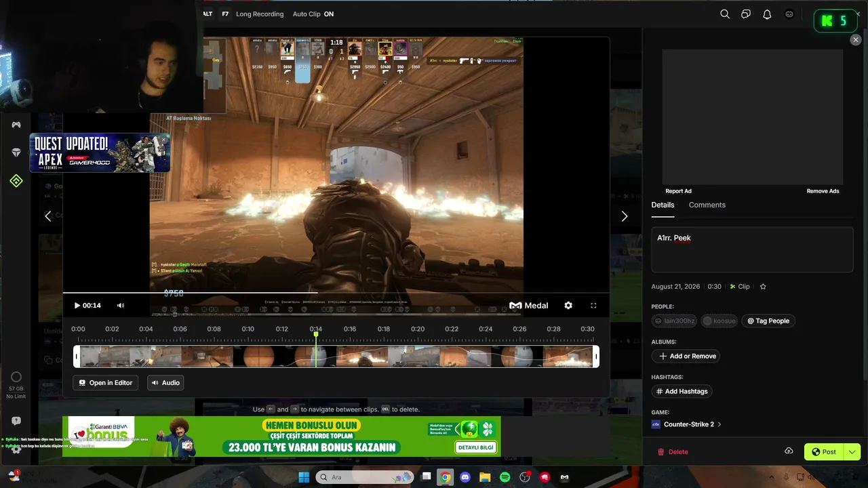The width and height of the screenshot is (868, 488).
Task: Delete the clip
Action: (673, 452)
